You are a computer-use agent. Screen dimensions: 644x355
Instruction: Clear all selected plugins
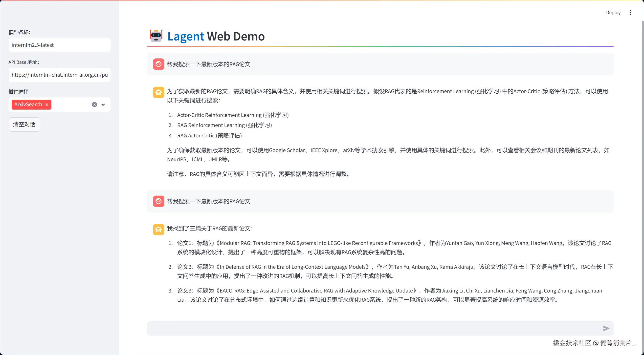pyautogui.click(x=94, y=105)
